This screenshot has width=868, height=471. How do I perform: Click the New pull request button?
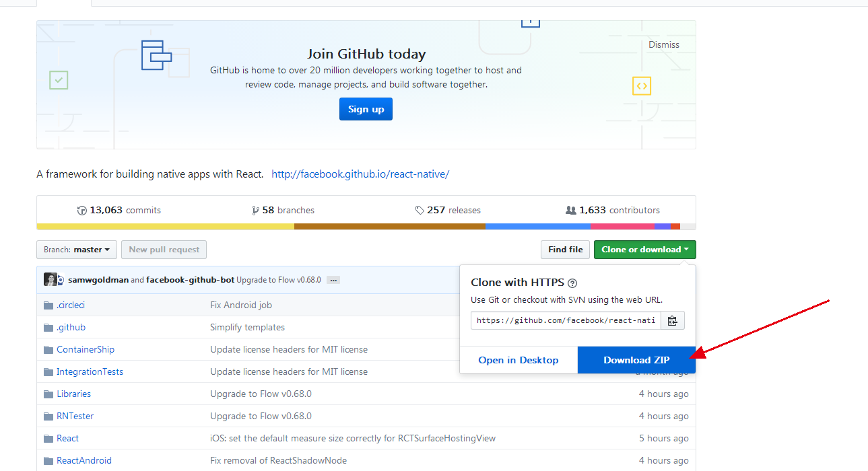pyautogui.click(x=164, y=250)
